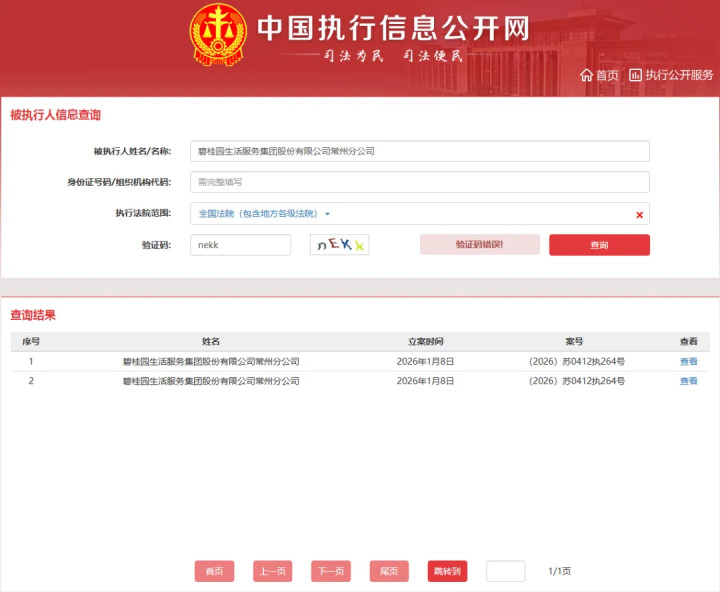Click 查看 link for result row 2

(688, 381)
